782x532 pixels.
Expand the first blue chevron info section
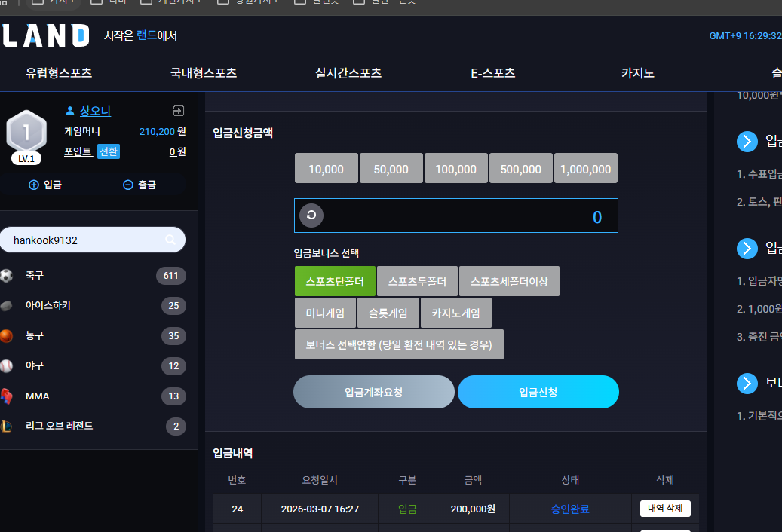tap(747, 142)
